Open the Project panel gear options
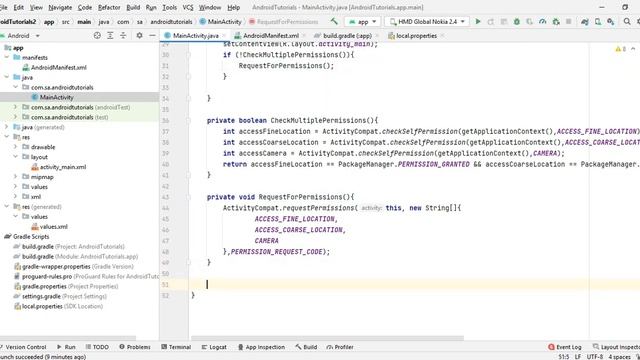Screen dimensions: 640x360 tap(139, 36)
